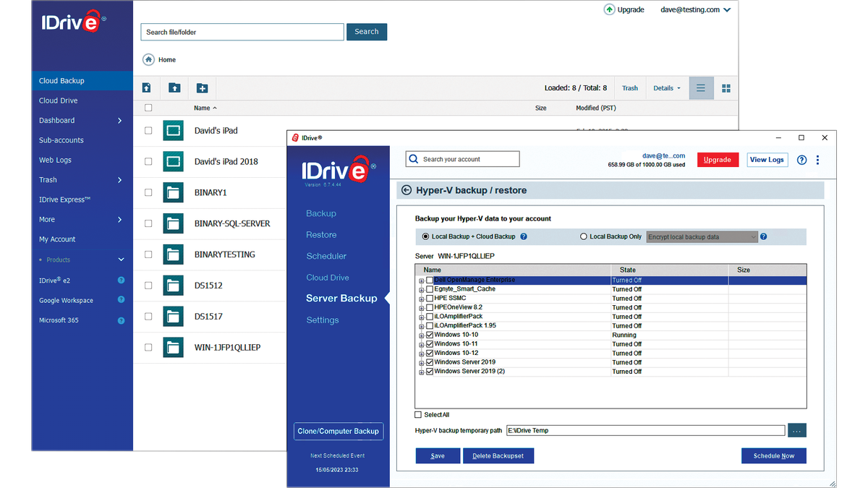Go to the Server Backup section
The width and height of the screenshot is (868, 488).
point(341,298)
